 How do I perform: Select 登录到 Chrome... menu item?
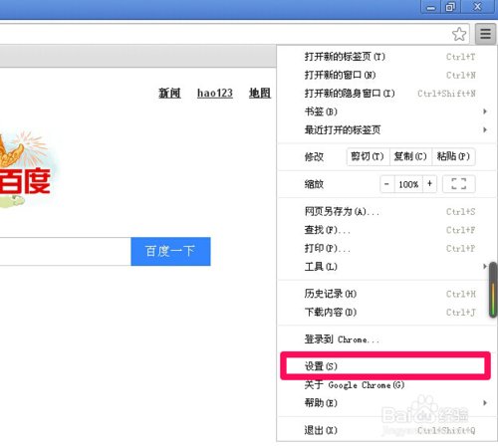(386, 339)
